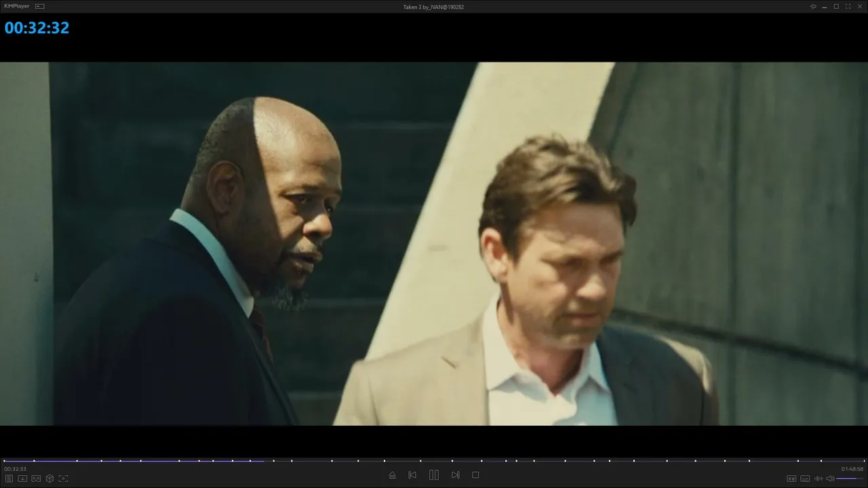The image size is (868, 488).
Task: Toggle HW hardware acceleration
Action: (x=791, y=479)
